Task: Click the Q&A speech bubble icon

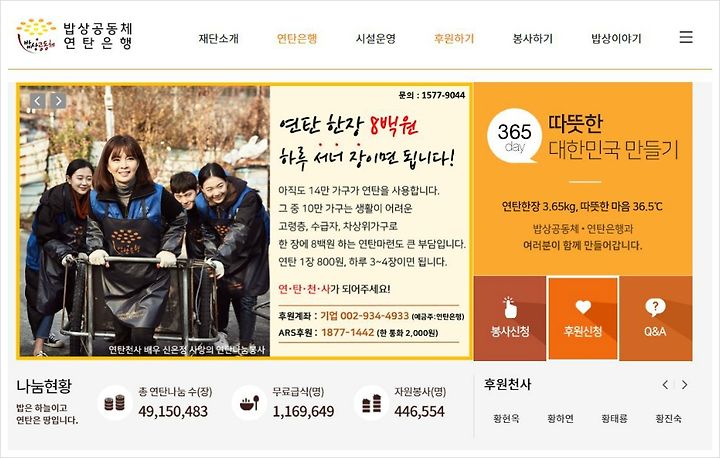Action: tap(655, 307)
